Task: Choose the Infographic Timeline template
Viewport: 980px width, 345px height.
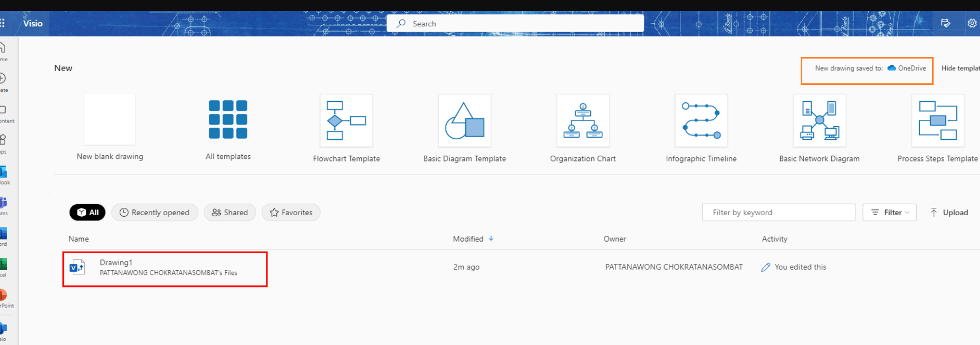Action: (701, 120)
